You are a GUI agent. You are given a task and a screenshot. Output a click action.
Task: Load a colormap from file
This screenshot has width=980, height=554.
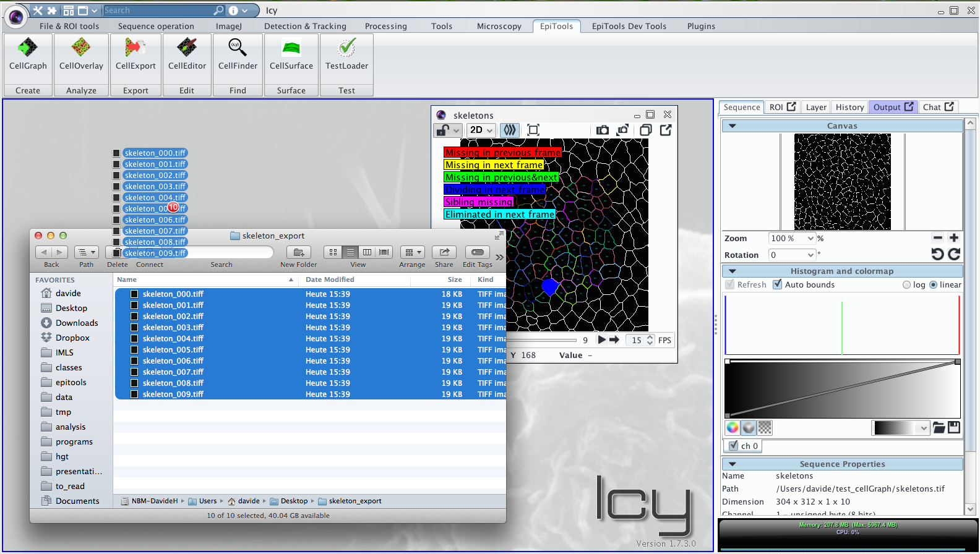[939, 427]
